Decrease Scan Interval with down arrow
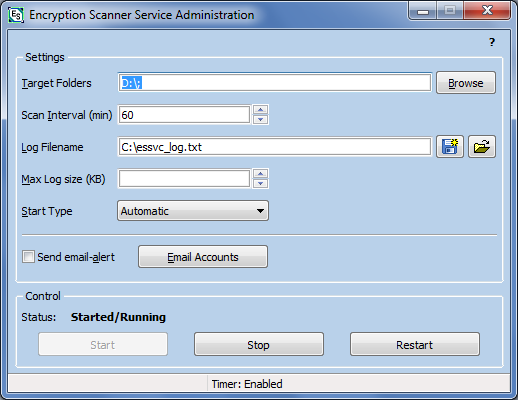Screen dimensions: 518x400 tap(260, 119)
